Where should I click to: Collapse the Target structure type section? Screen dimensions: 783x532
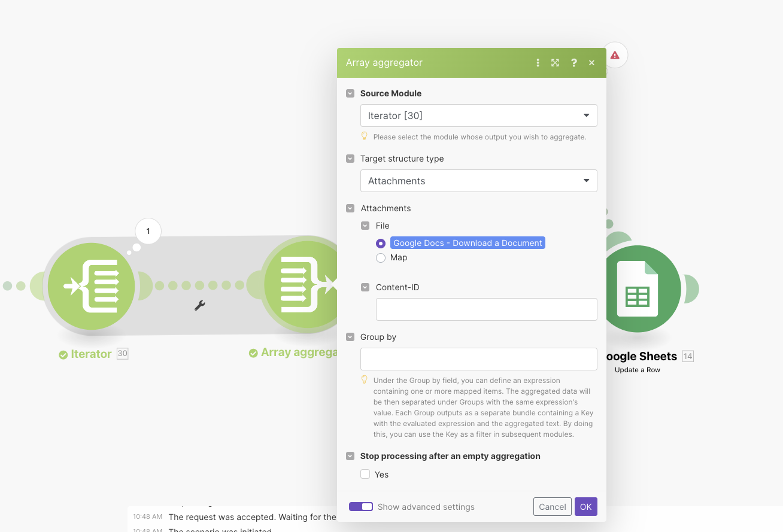pos(350,159)
